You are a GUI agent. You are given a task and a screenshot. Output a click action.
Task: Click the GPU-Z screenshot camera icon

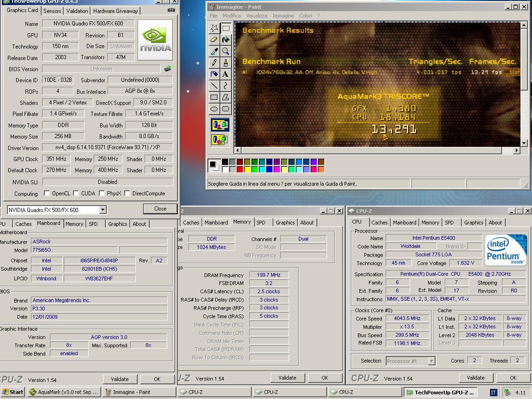pos(171,10)
